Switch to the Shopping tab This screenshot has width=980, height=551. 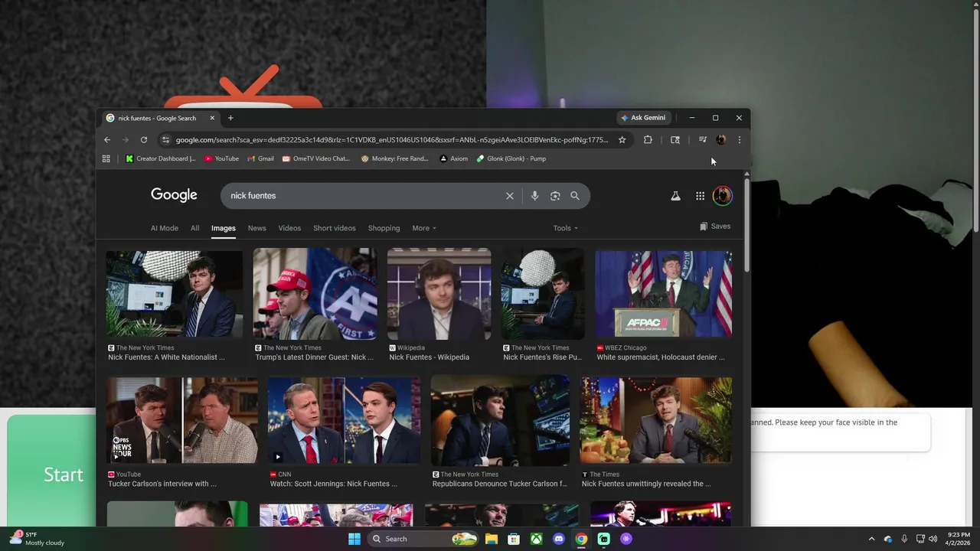(x=384, y=228)
